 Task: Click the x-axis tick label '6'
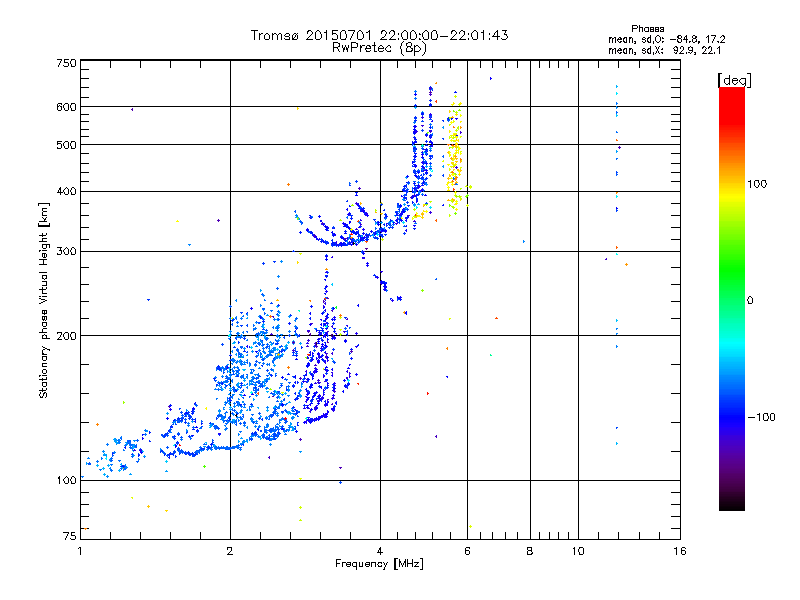point(467,551)
